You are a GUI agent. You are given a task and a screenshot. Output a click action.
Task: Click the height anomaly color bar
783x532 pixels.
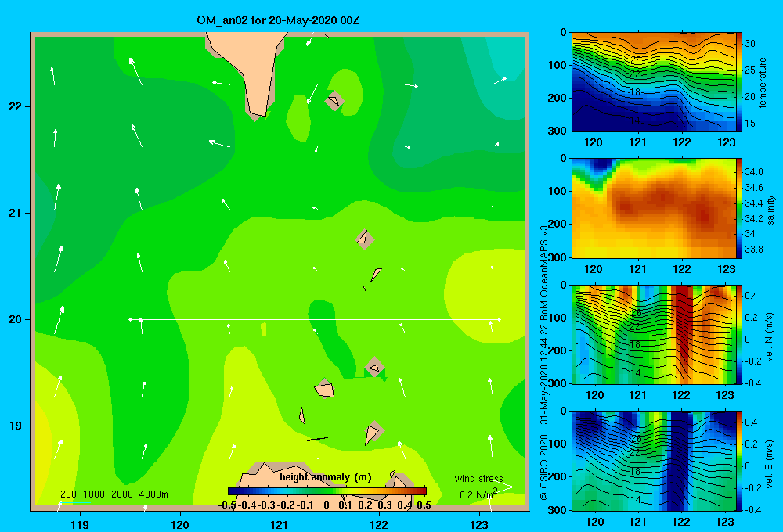(327, 491)
